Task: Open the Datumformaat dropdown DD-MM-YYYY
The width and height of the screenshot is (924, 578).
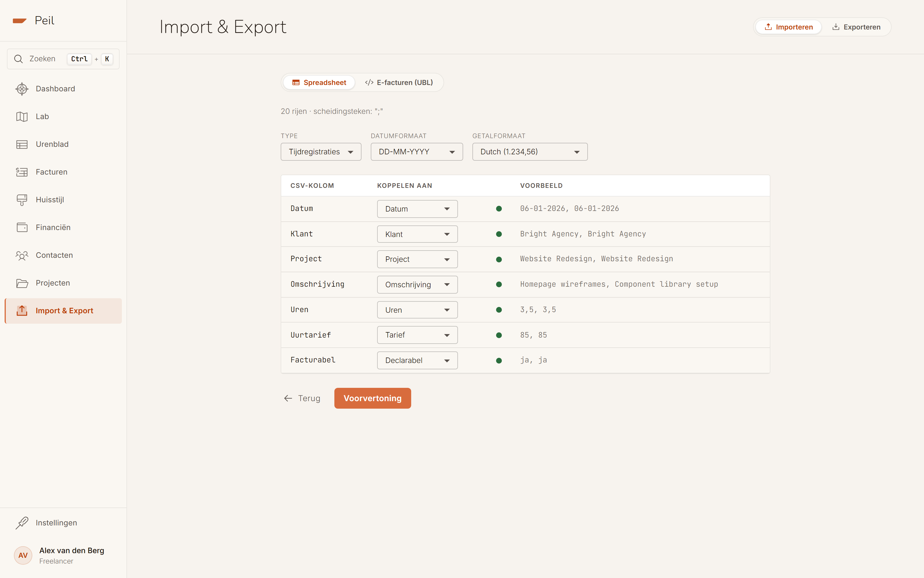Action: tap(417, 152)
